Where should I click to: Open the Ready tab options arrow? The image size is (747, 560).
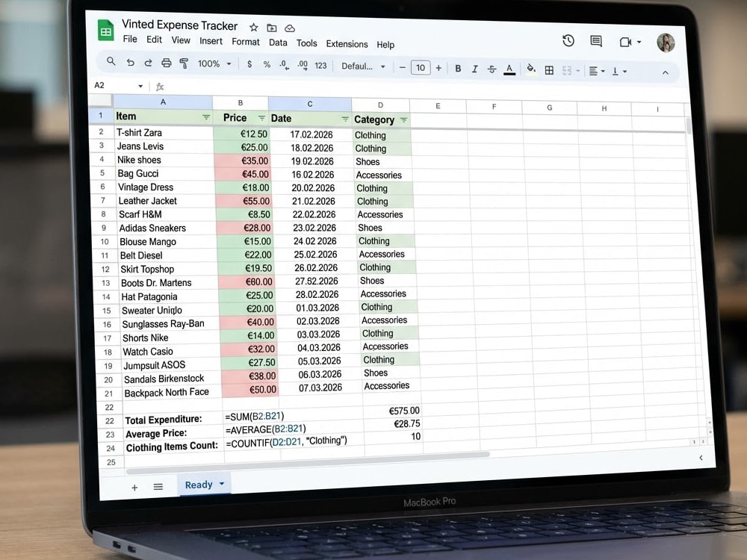pos(222,484)
